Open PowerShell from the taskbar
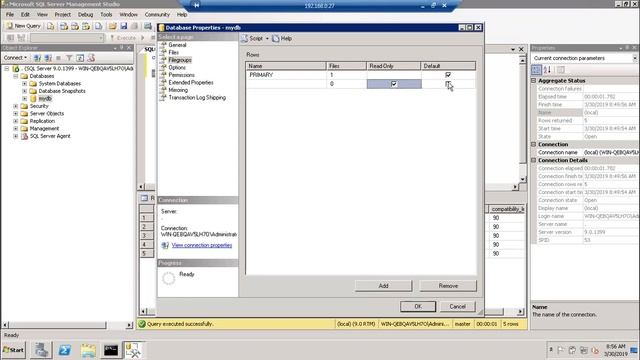640x360 pixels. (x=64, y=350)
